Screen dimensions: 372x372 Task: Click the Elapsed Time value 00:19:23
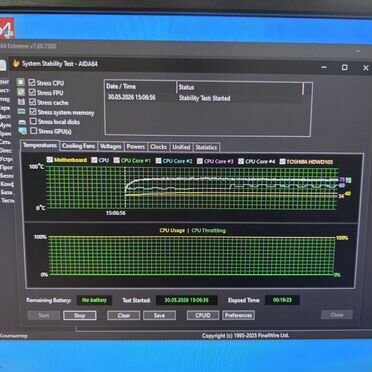[282, 300]
